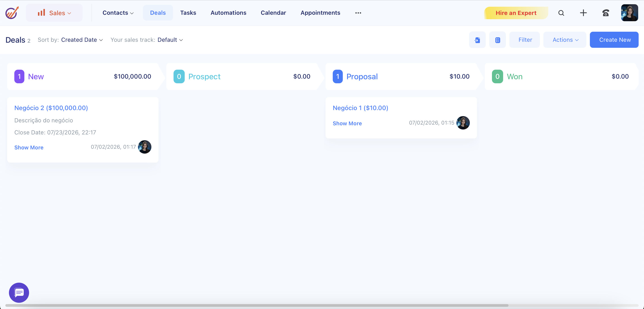Viewport: 644px width, 309px height.
Task: Change sales track Default dropdown
Action: coord(170,40)
